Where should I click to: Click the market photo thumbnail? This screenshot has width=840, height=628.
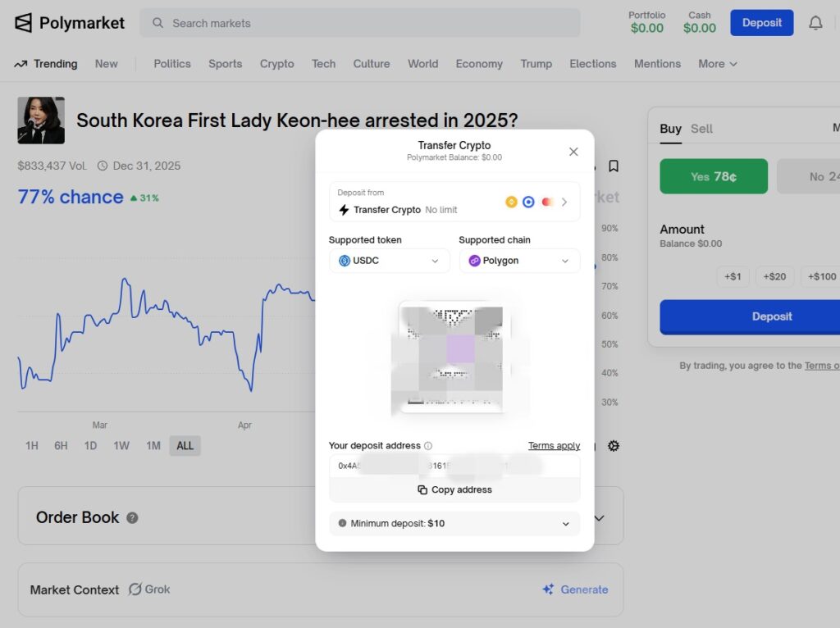(x=41, y=121)
